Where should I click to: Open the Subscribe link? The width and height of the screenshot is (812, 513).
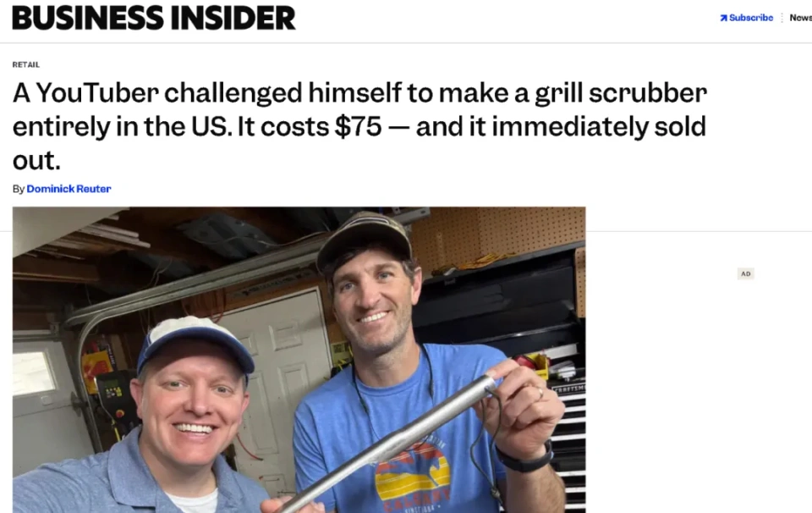[751, 18]
